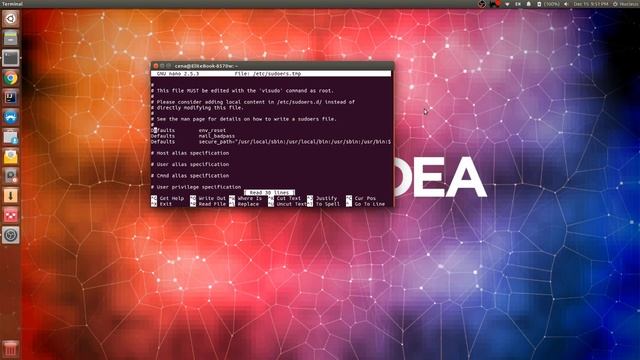
Task: Click the 'Uncut Text' nano shortcut
Action: pos(287,204)
